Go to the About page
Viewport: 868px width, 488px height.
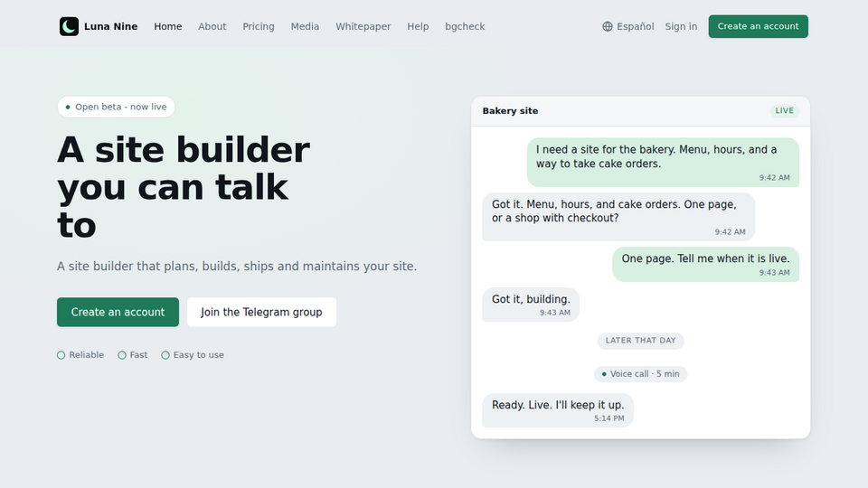tap(212, 26)
